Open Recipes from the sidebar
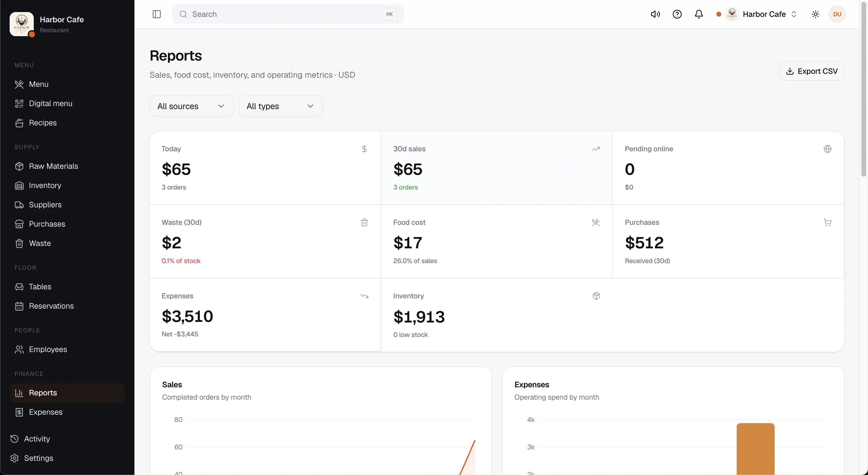Viewport: 868px width, 475px height. coord(67,123)
